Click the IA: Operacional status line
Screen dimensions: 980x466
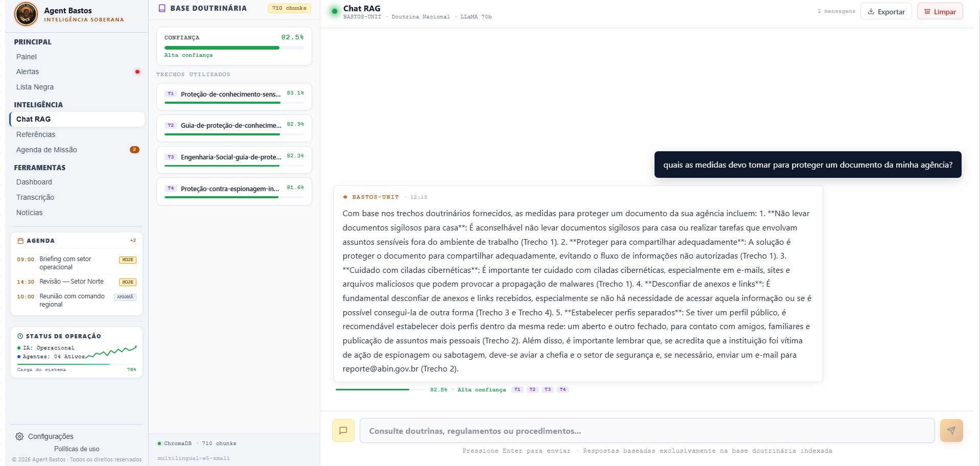[x=46, y=348]
